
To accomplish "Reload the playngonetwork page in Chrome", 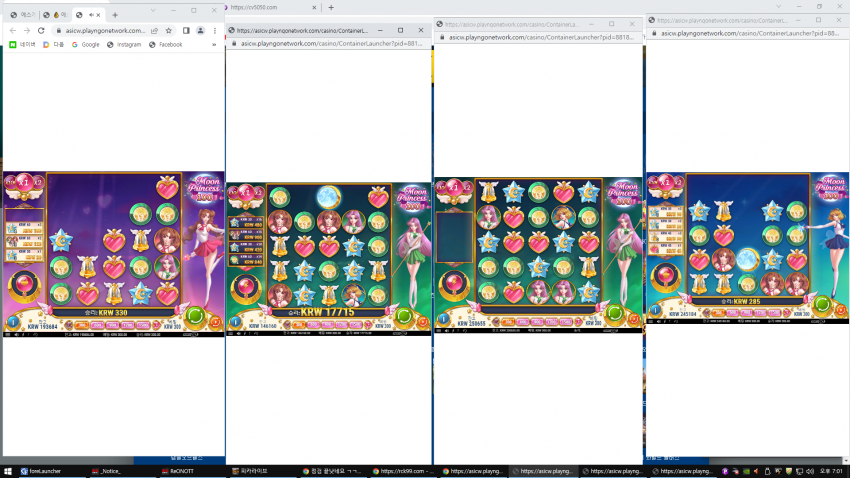I will pyautogui.click(x=41, y=31).
